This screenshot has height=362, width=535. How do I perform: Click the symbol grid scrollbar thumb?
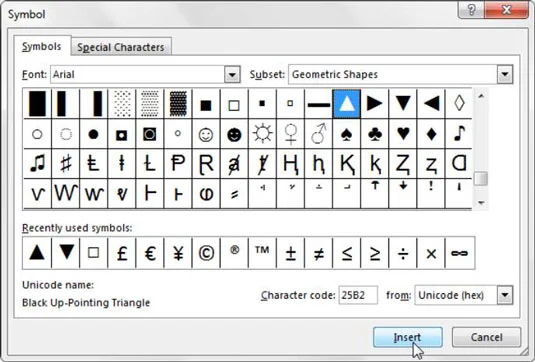point(481,179)
